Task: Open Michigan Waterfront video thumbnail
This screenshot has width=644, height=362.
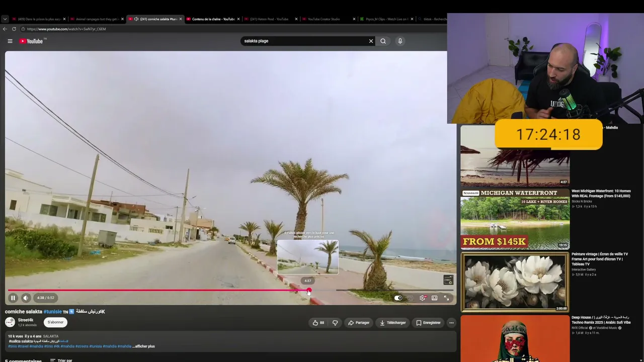Action: point(515,219)
